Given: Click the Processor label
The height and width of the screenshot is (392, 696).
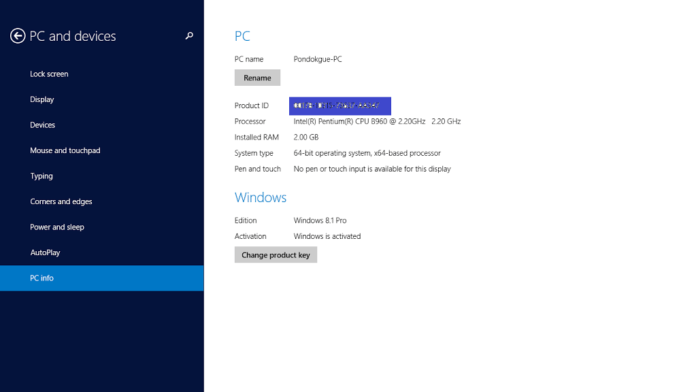Looking at the screenshot, I should tap(250, 121).
